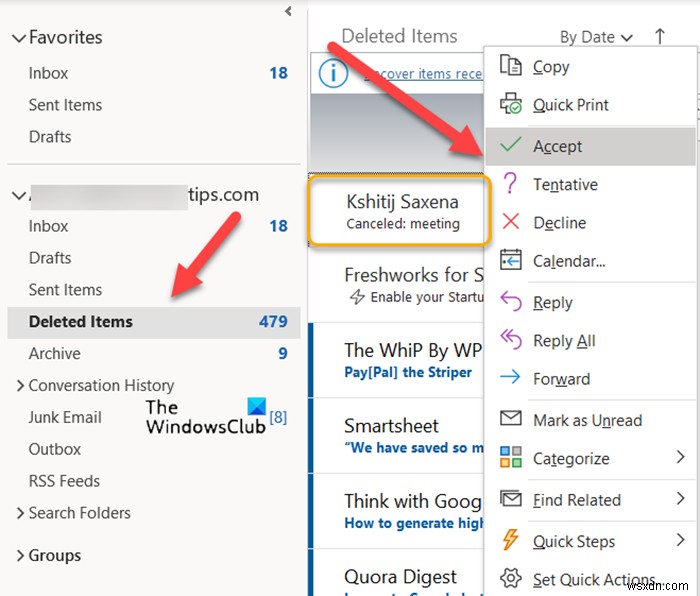The height and width of the screenshot is (596, 700).
Task: Select the Freshworks email in the list
Action: click(396, 285)
